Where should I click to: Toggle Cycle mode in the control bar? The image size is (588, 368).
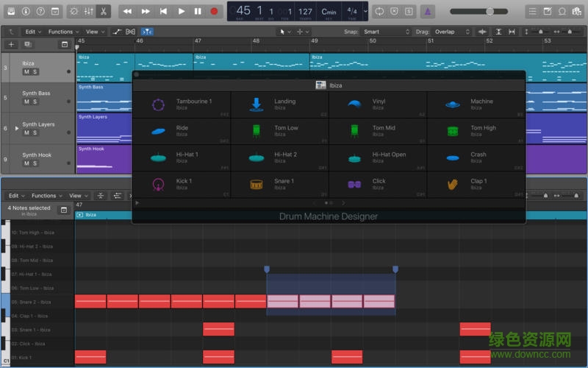coord(379,11)
